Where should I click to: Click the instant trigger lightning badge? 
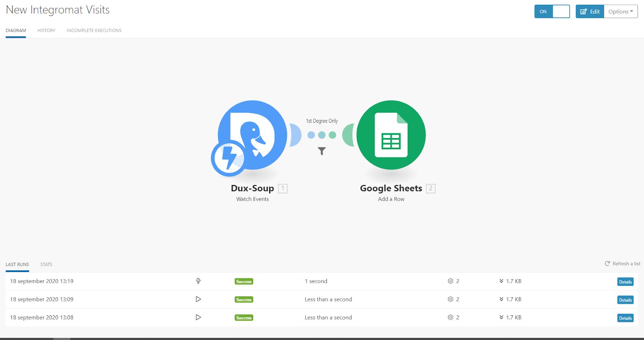coord(229,159)
